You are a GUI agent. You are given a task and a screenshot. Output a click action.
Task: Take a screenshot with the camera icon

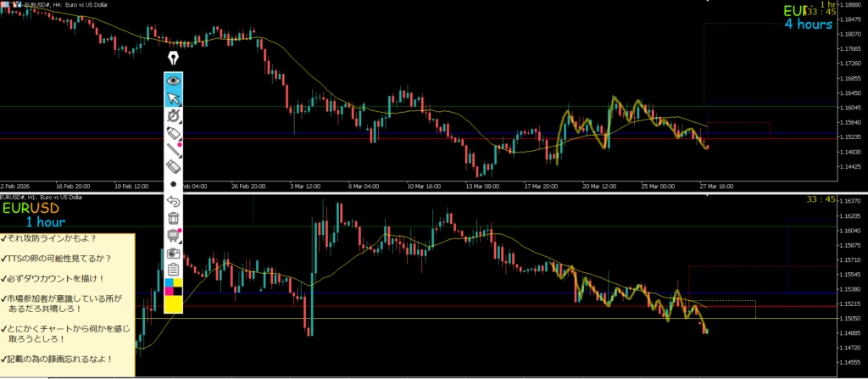pyautogui.click(x=174, y=252)
